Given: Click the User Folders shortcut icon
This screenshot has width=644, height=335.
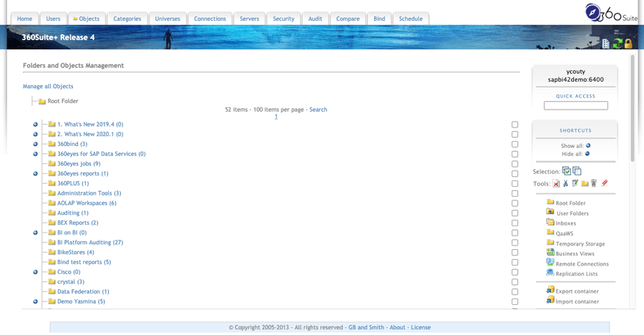Looking at the screenshot, I should 550,212.
